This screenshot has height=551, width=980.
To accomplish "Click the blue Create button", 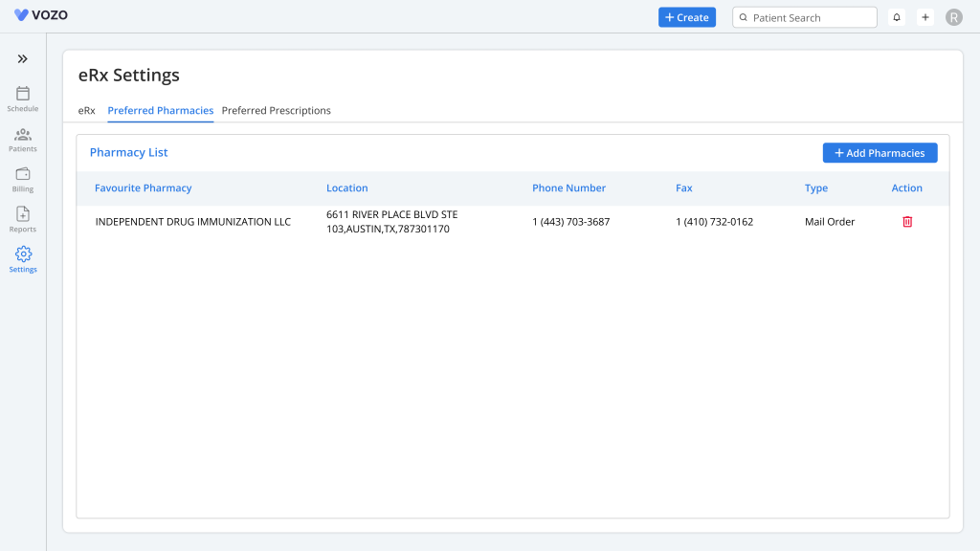I will pos(686,17).
